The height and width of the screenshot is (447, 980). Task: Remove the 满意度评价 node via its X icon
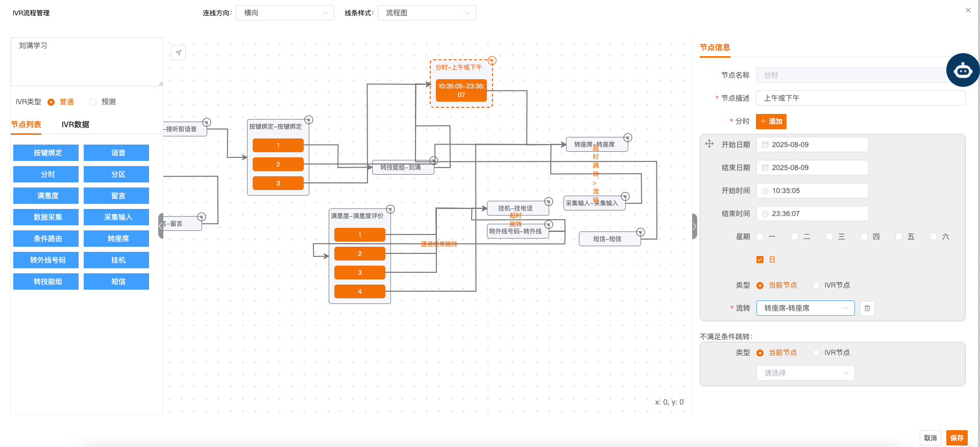pos(390,209)
